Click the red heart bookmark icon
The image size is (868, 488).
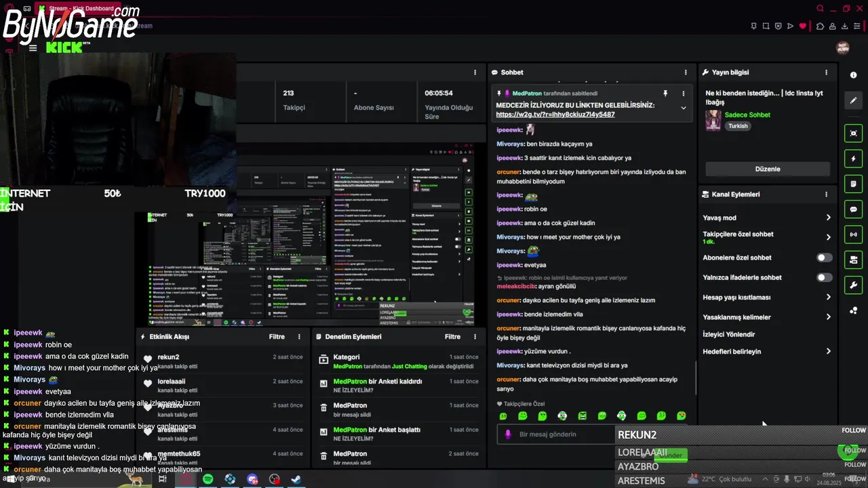803,26
